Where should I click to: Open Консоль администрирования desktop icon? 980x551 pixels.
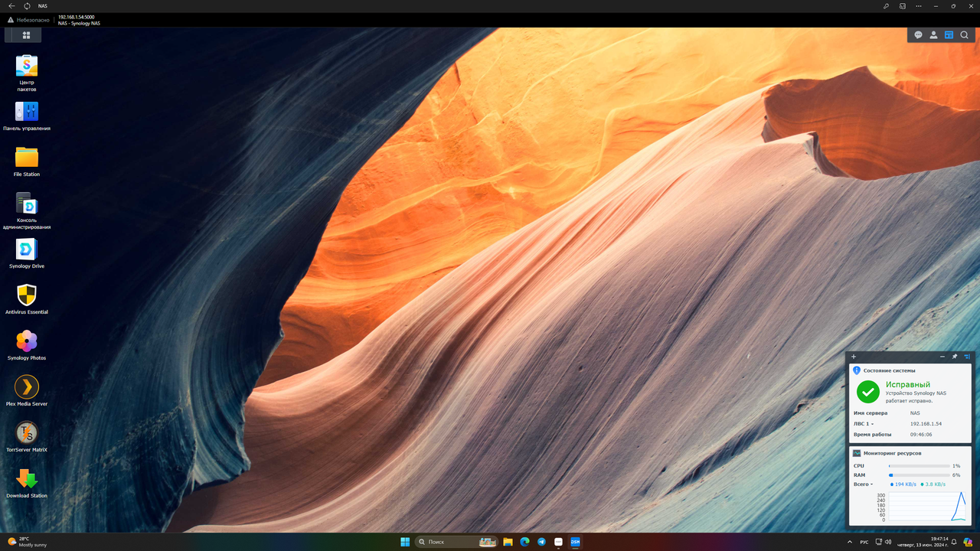[27, 210]
